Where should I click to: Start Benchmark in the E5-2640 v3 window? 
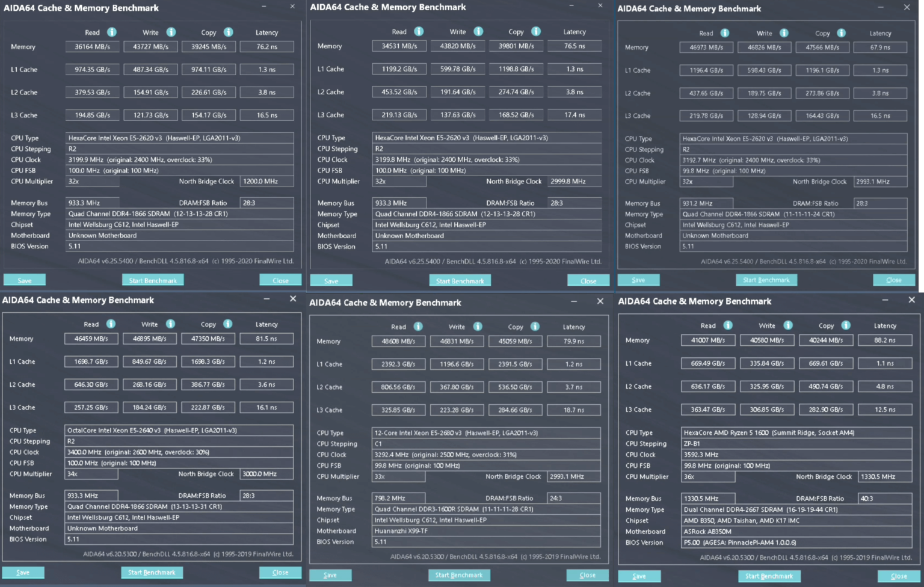(152, 573)
